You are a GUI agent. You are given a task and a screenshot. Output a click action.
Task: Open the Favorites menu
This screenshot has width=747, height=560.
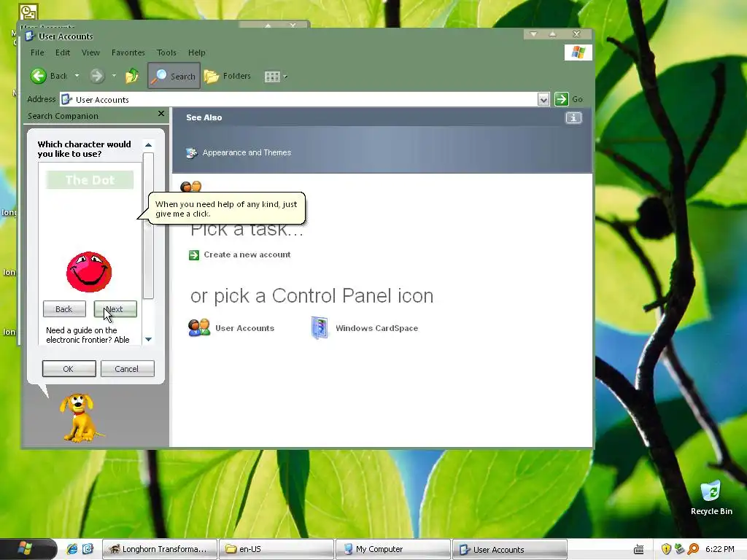[x=128, y=52]
